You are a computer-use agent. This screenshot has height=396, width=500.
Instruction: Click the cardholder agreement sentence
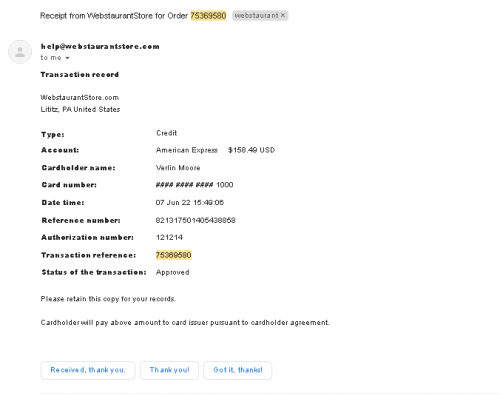tap(185, 323)
